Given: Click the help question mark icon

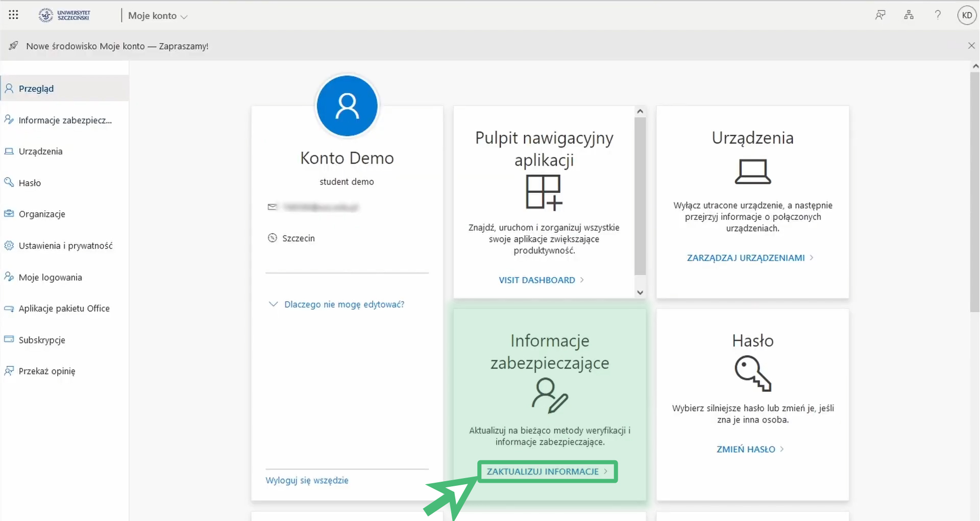Looking at the screenshot, I should pos(938,15).
